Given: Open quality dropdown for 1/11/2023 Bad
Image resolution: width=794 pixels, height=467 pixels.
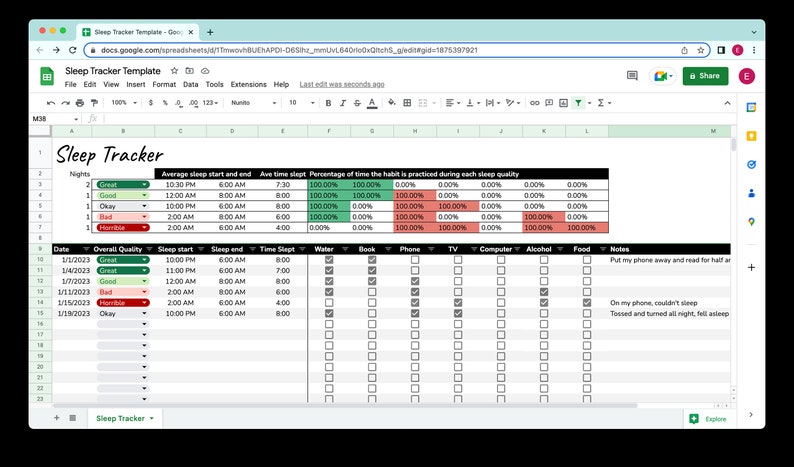Looking at the screenshot, I should [x=145, y=292].
